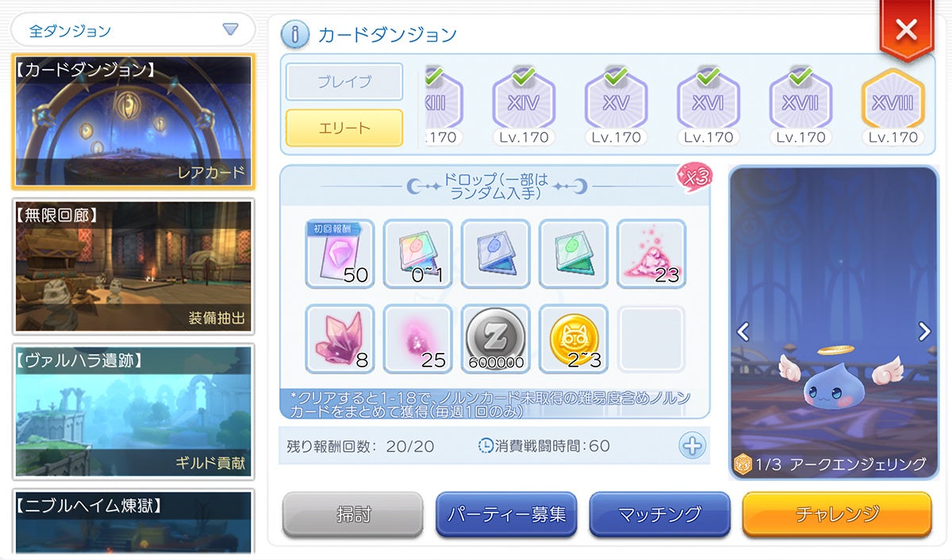
Task: Start the dungeon with チャレンジ button
Action: pos(837,515)
